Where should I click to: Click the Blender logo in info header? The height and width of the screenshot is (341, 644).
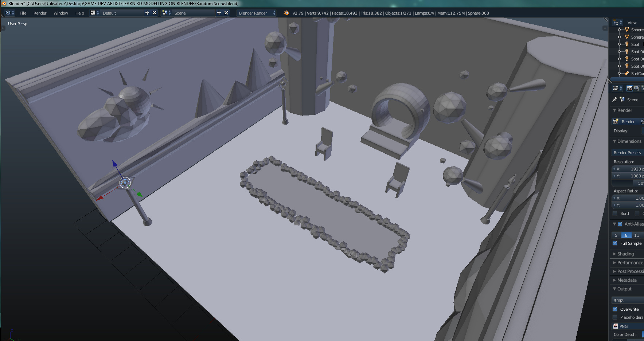point(286,13)
